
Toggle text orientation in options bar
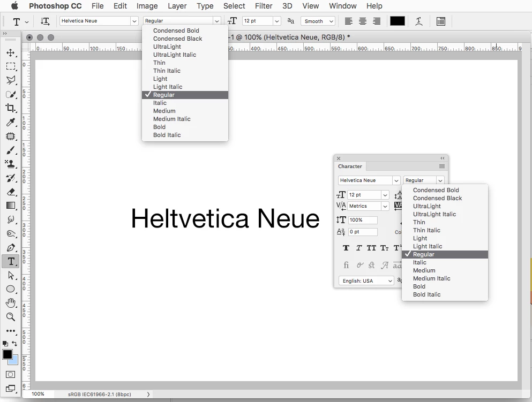(45, 21)
